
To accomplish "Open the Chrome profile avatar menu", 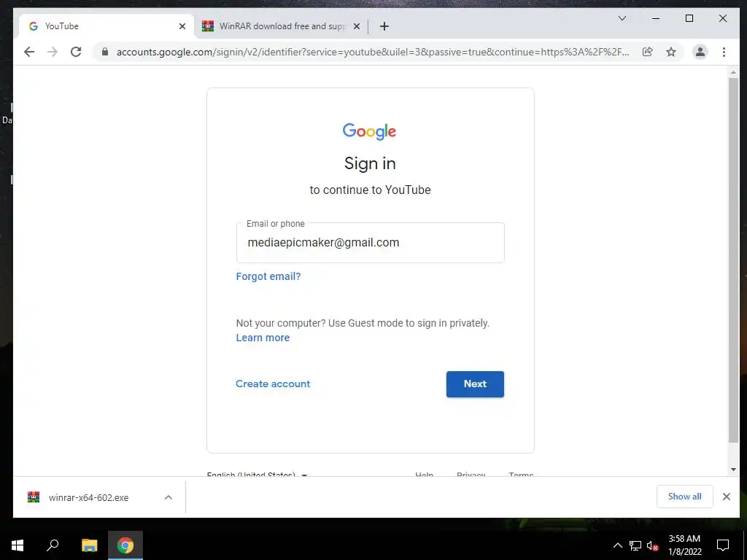I will click(x=700, y=52).
